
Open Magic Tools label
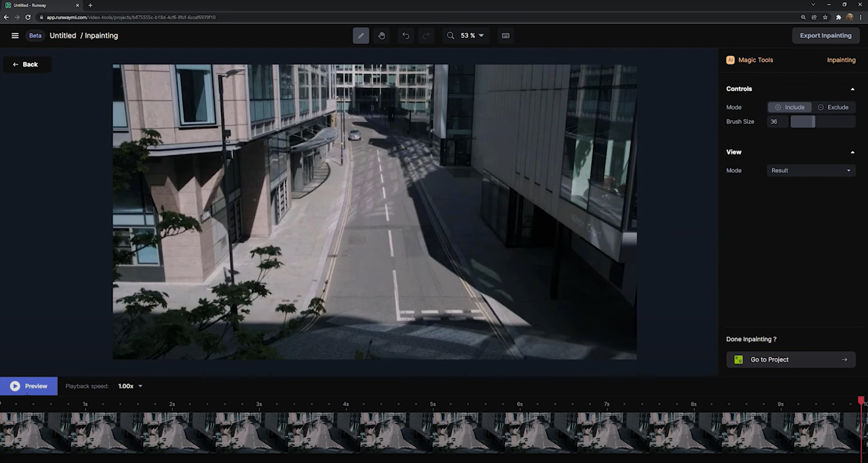pos(755,60)
